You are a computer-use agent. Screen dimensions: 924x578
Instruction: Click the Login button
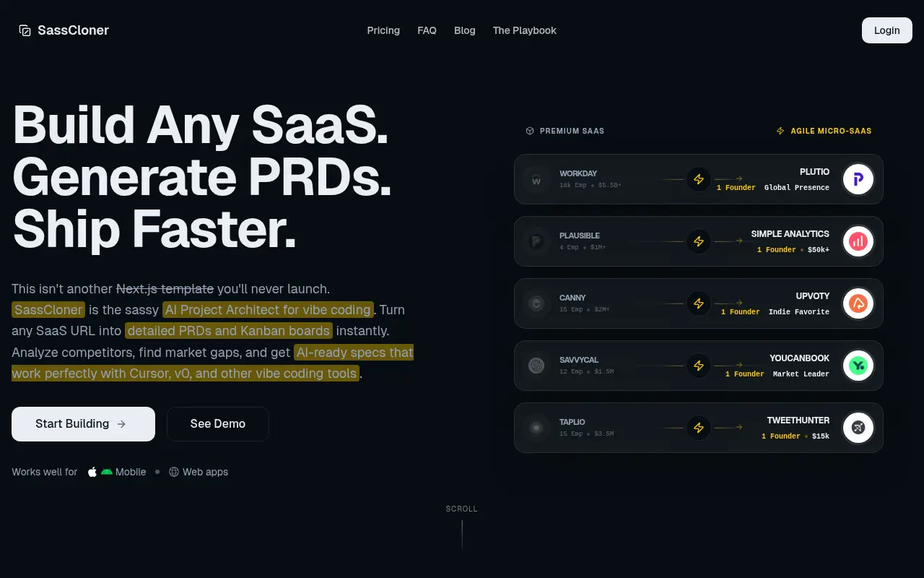point(887,30)
